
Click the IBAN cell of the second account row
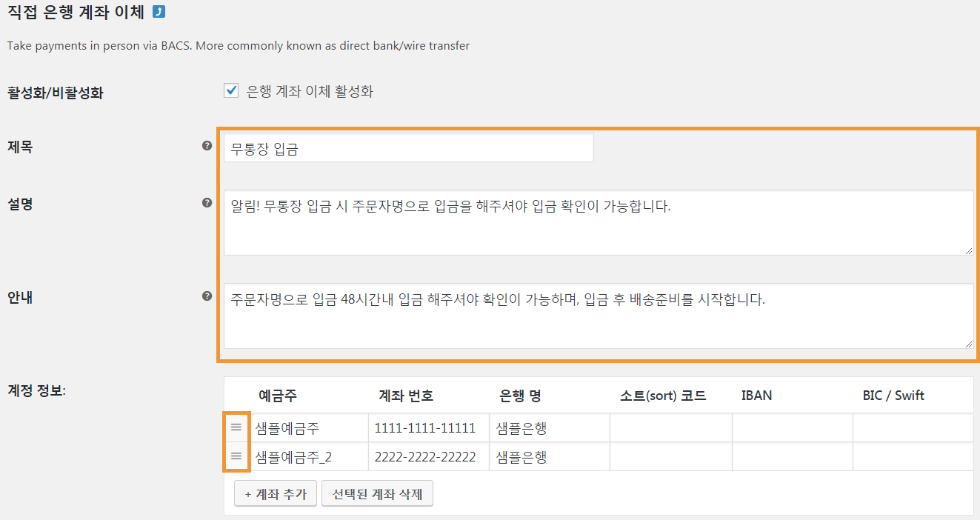click(x=792, y=456)
